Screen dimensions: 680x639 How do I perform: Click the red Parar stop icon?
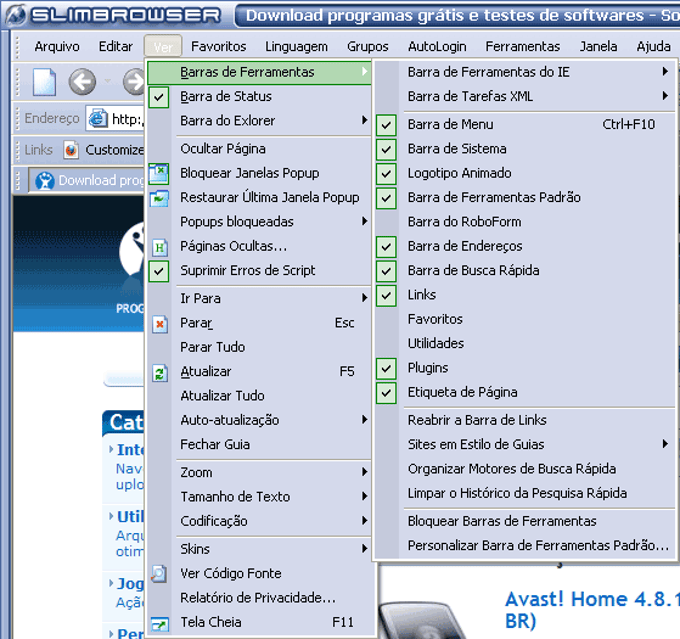pos(160,324)
